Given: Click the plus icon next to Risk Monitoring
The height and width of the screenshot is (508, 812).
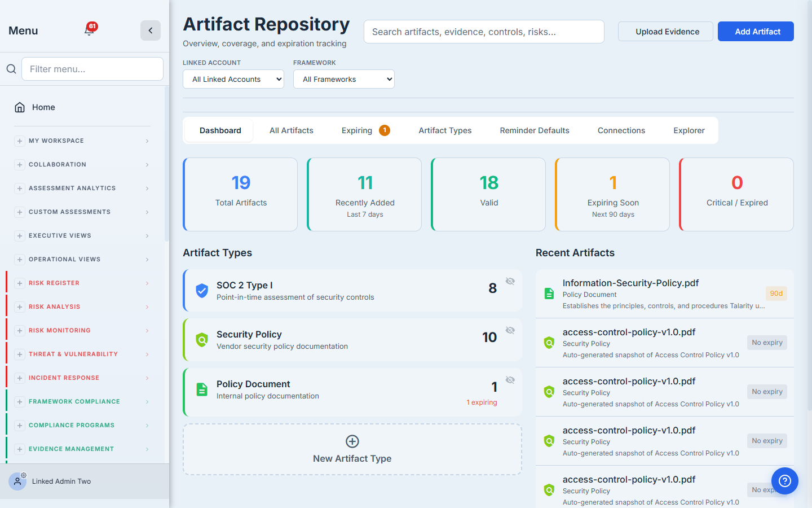Looking at the screenshot, I should (x=20, y=331).
